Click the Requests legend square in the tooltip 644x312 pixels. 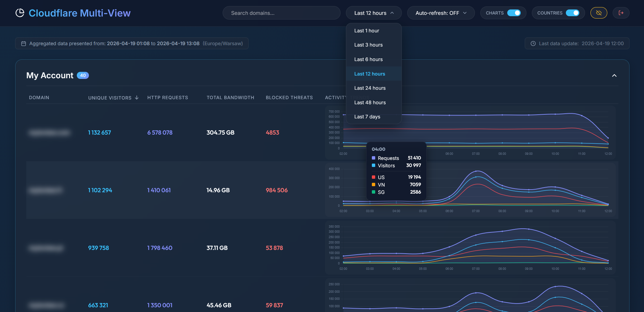373,158
